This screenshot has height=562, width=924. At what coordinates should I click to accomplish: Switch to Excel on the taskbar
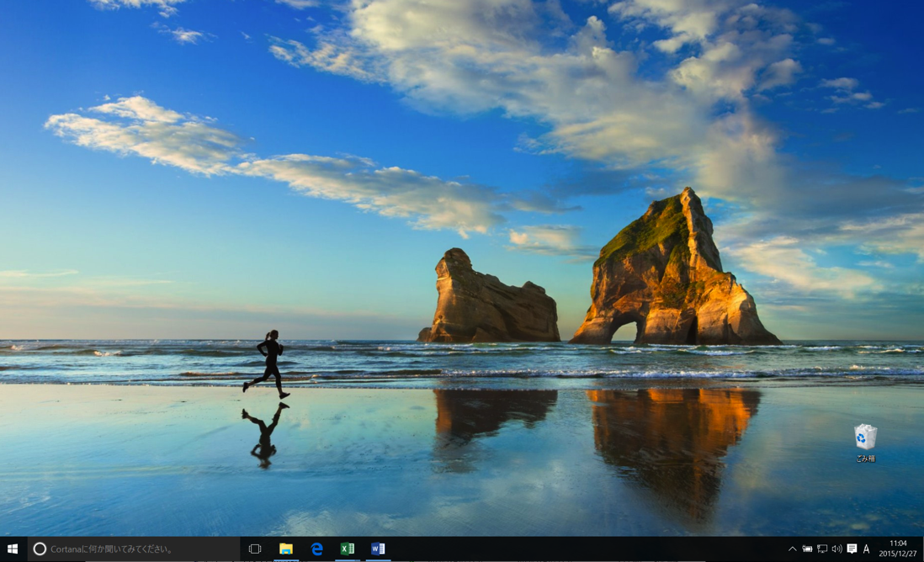[348, 549]
